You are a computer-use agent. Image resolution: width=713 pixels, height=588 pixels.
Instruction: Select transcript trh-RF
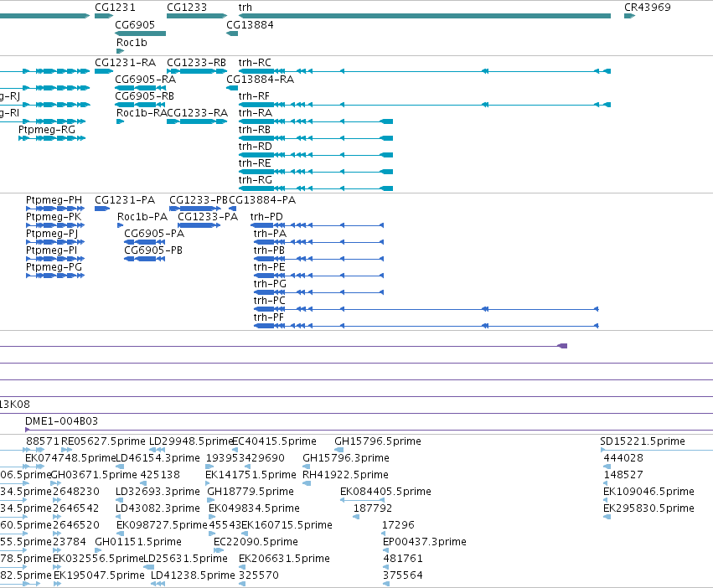pyautogui.click(x=425, y=105)
